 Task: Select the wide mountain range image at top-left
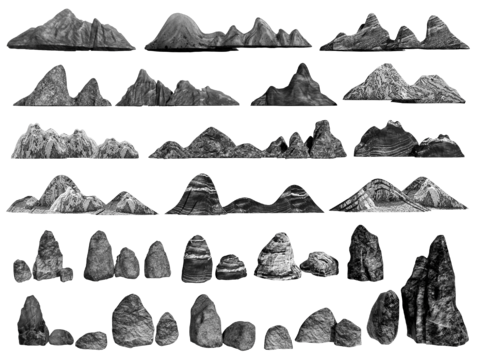(x=71, y=30)
